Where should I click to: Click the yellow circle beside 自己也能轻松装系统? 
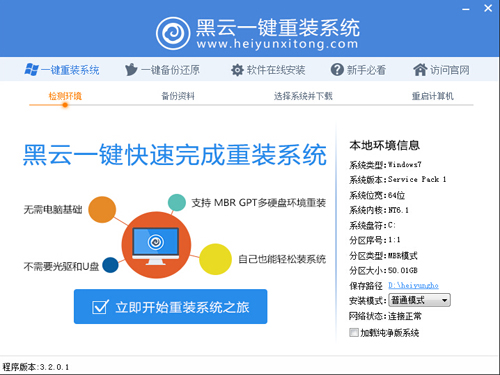tap(215, 259)
